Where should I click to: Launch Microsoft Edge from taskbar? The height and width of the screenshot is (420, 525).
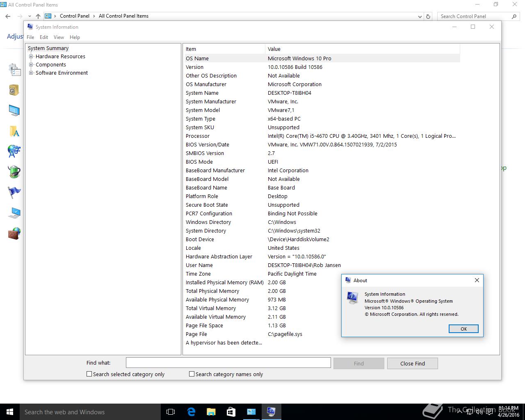(x=191, y=412)
